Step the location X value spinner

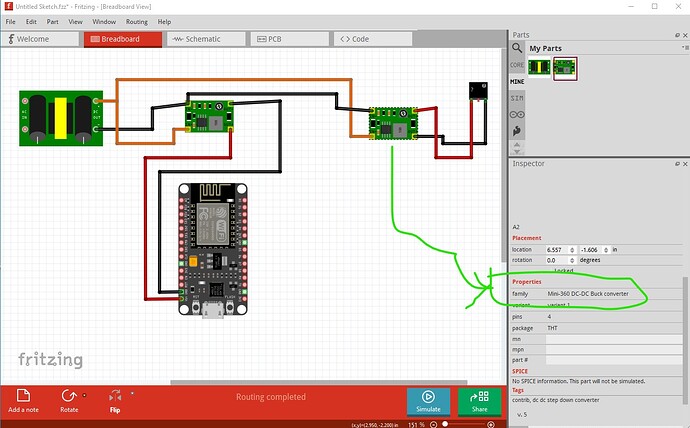572,250
